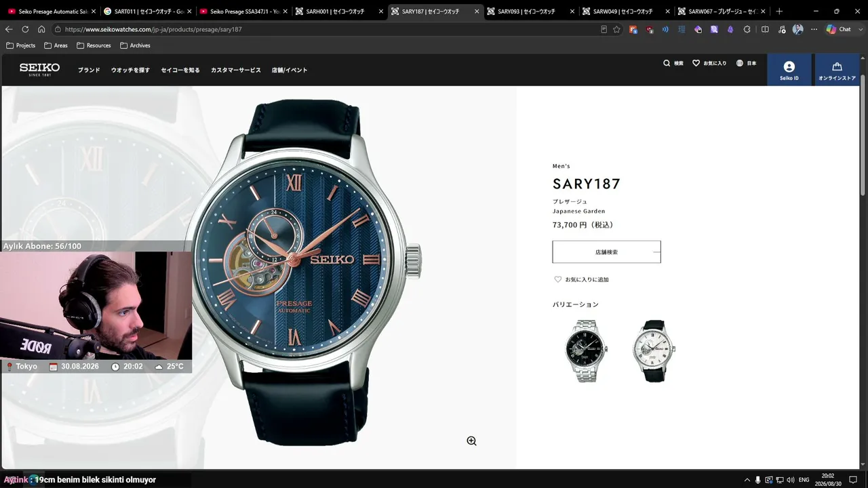The height and width of the screenshot is (488, 868).
Task: Click the 73,700 円 price text
Action: [x=583, y=225]
